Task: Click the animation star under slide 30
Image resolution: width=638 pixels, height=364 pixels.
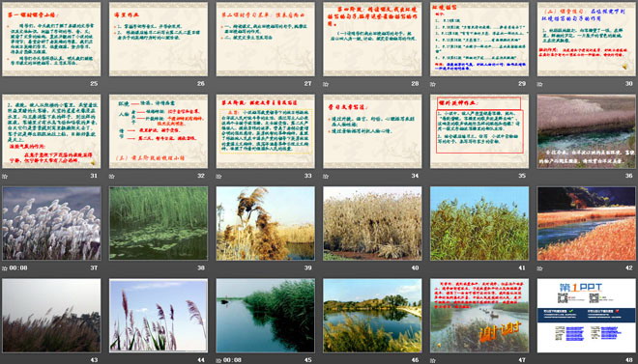Action: [539, 84]
